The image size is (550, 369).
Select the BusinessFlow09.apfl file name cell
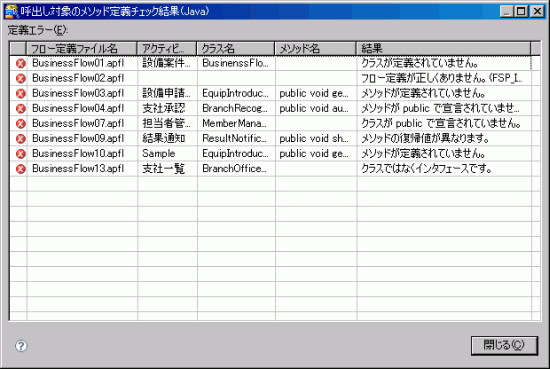point(82,139)
